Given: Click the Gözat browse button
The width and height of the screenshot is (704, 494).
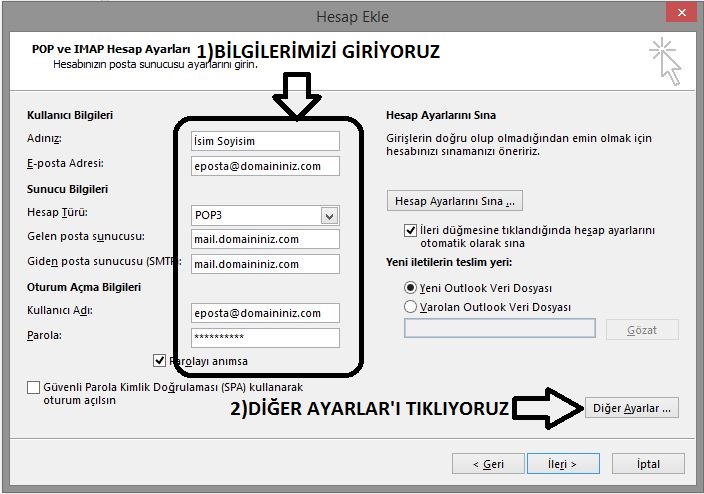Looking at the screenshot, I should 642,329.
